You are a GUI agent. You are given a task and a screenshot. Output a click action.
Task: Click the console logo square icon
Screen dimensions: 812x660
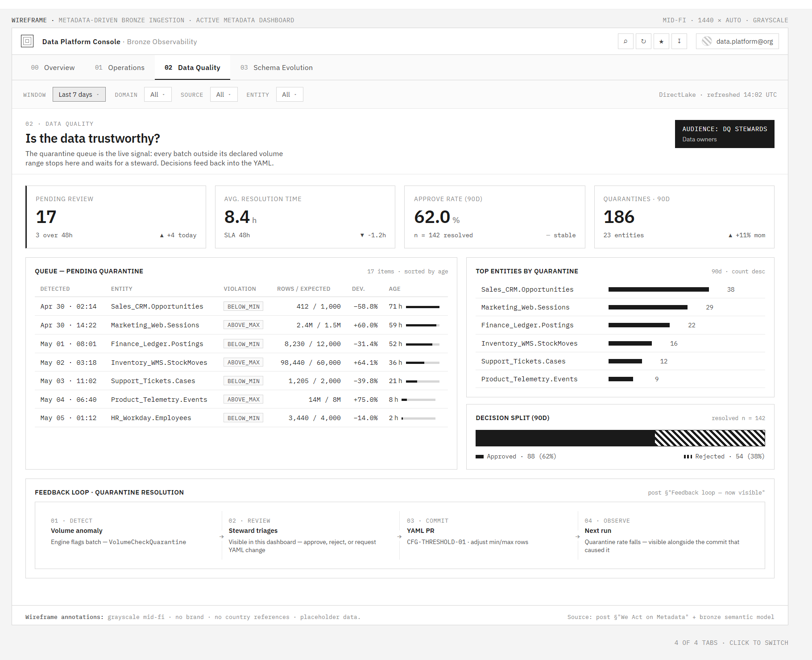[x=27, y=41]
